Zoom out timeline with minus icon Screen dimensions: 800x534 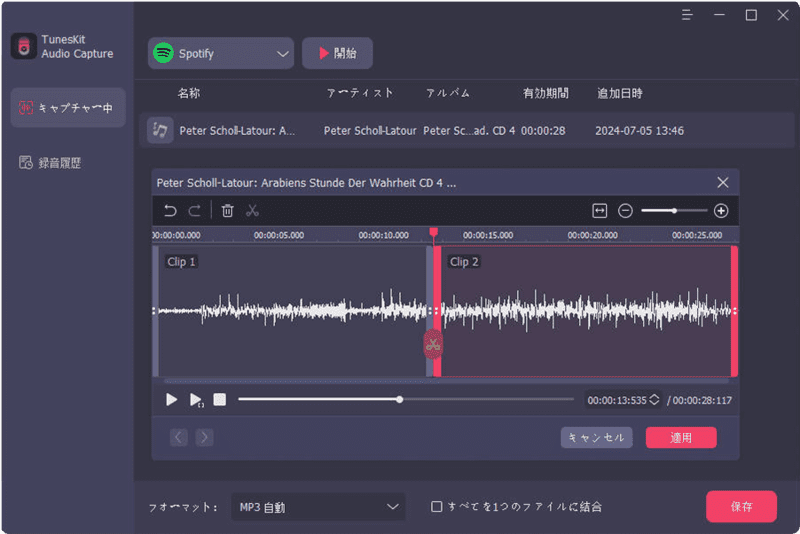click(625, 211)
